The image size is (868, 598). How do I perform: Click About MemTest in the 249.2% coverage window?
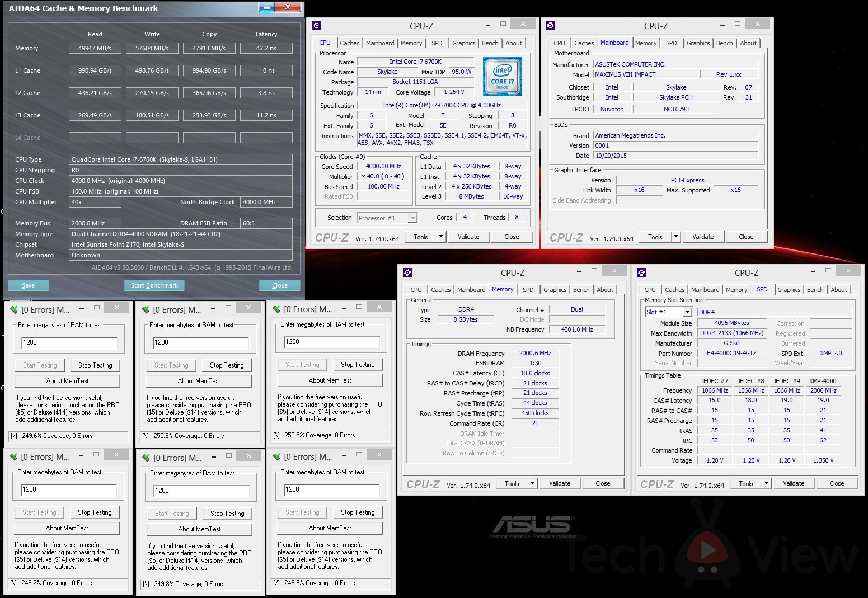[x=67, y=528]
